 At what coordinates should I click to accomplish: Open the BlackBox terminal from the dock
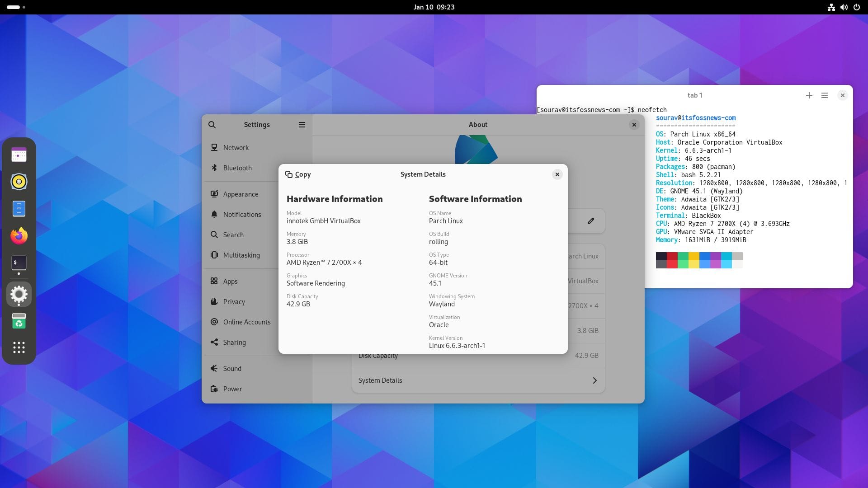point(19,262)
